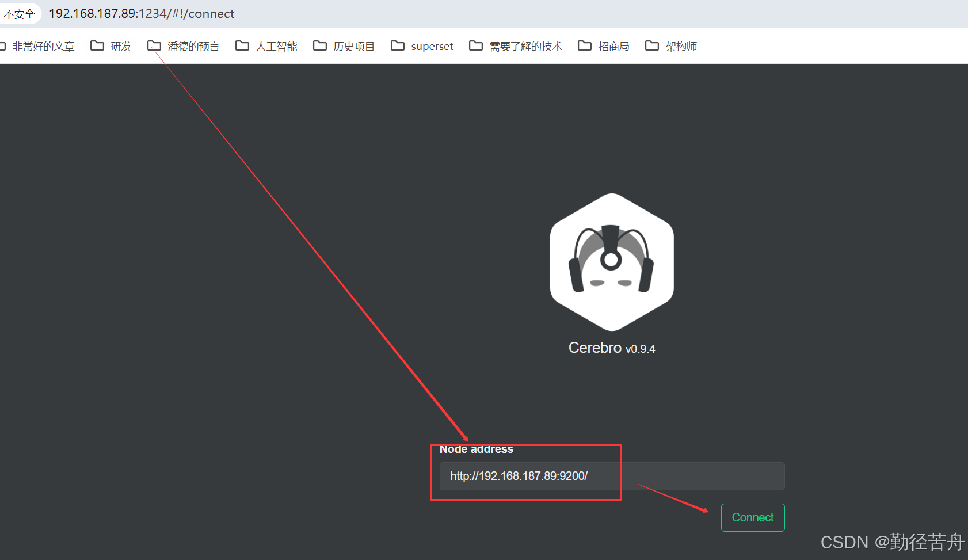968x560 pixels.
Task: Open the 招商局 bookmark folder
Action: coord(603,46)
